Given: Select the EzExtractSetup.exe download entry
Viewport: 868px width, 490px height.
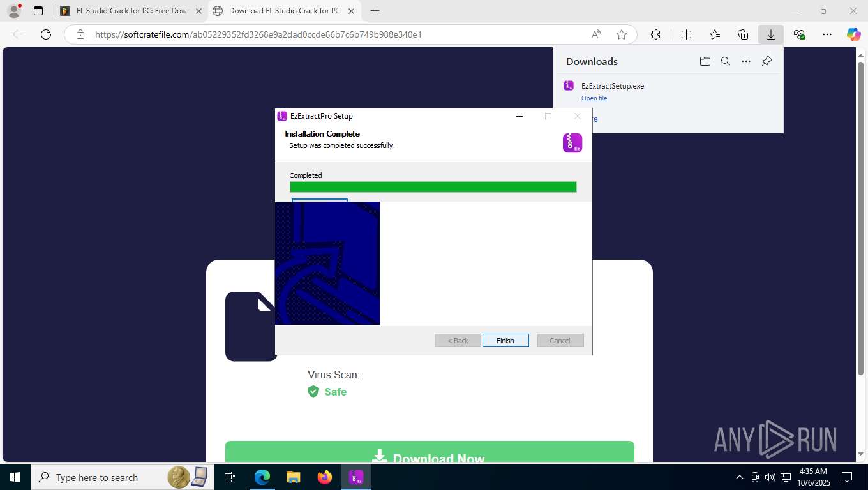Looking at the screenshot, I should coord(613,86).
